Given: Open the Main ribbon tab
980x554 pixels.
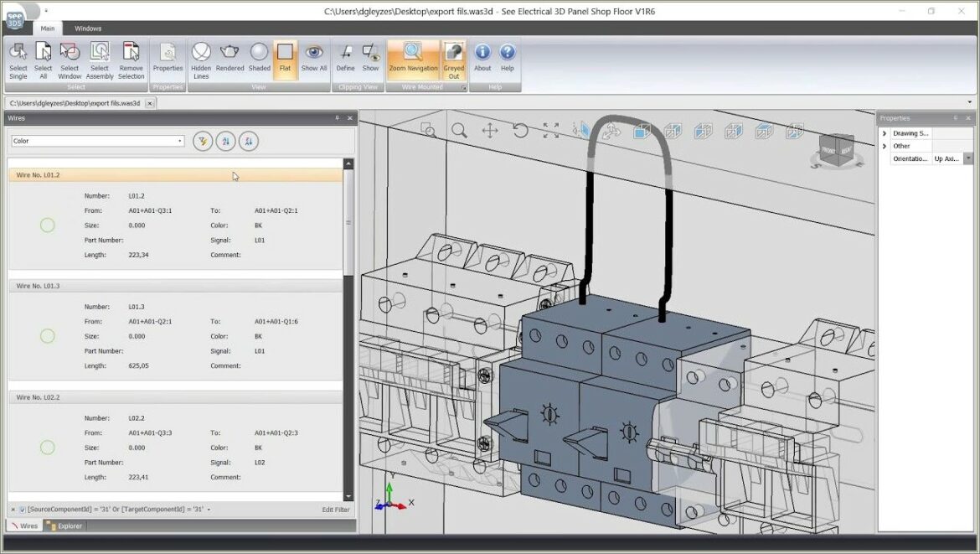Looking at the screenshot, I should click(x=48, y=28).
